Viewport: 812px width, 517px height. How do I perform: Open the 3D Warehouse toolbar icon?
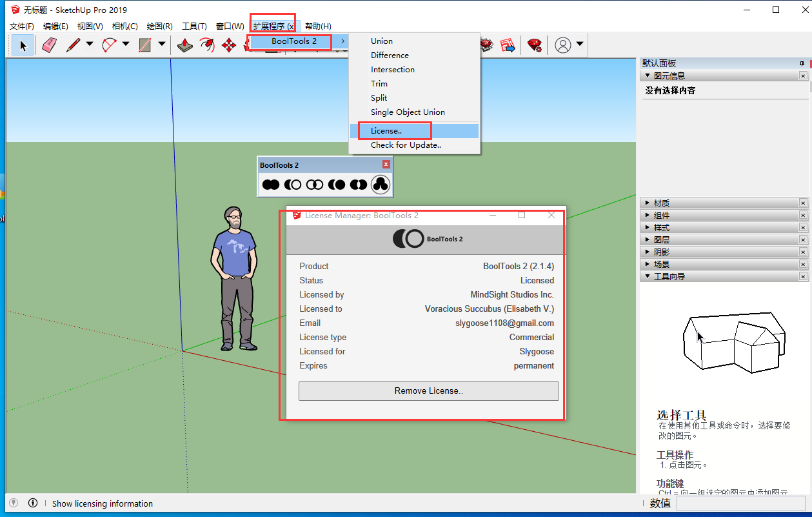pos(487,45)
